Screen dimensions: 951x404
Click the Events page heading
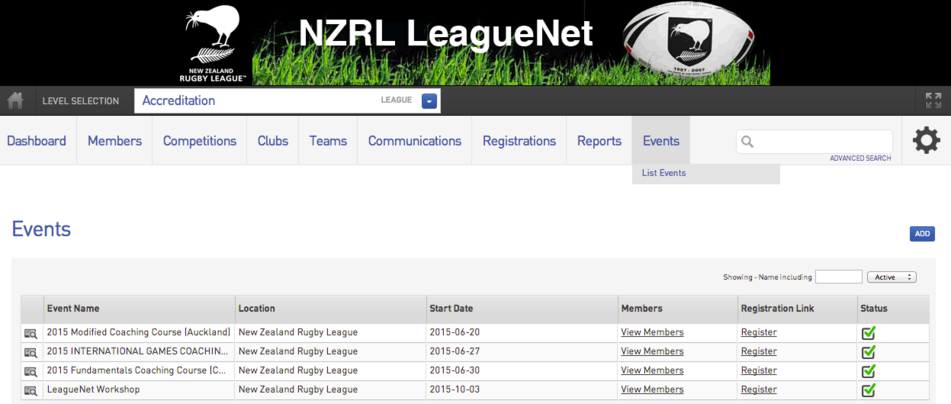tap(41, 229)
